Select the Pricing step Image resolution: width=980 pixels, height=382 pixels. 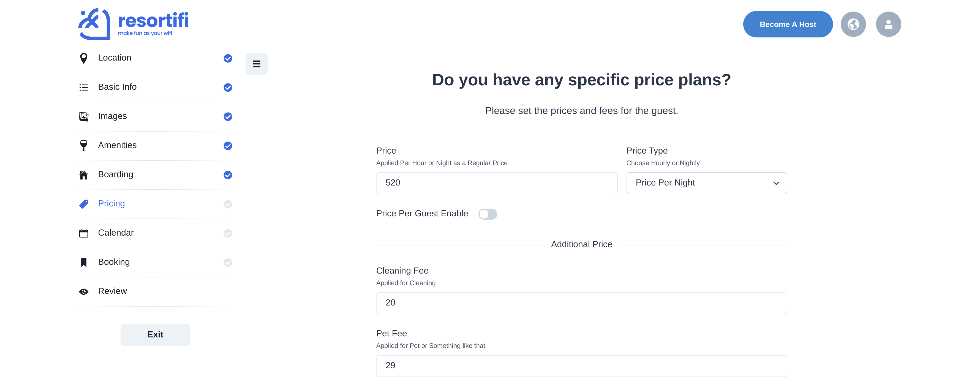click(111, 204)
